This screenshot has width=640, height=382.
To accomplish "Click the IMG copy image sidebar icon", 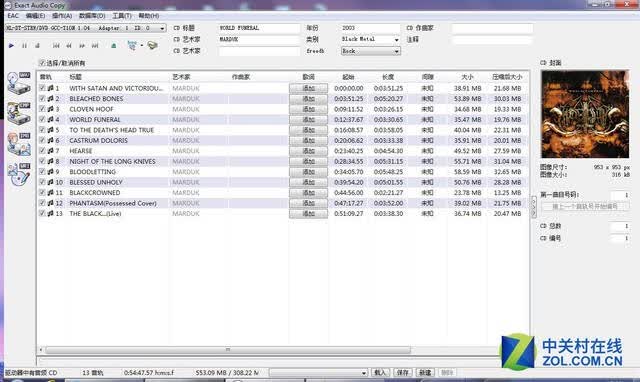I will [x=19, y=144].
